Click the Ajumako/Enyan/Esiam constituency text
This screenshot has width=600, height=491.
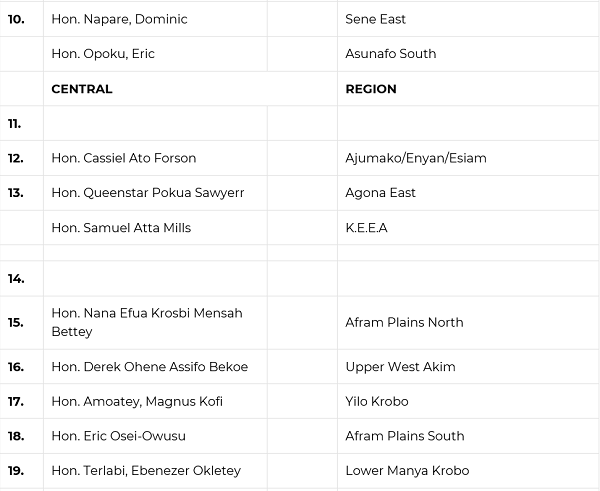point(416,158)
